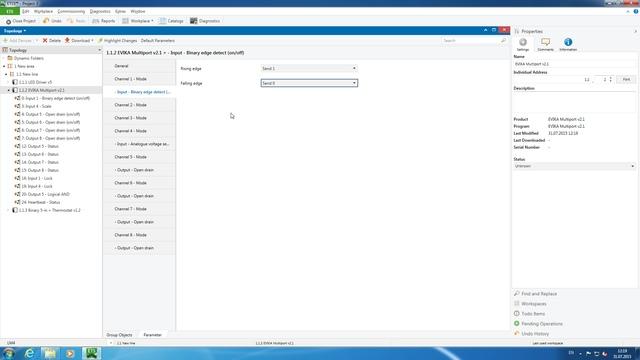Image resolution: width=640 pixels, height=360 pixels.
Task: Click the Workplace menu
Action: click(x=43, y=11)
